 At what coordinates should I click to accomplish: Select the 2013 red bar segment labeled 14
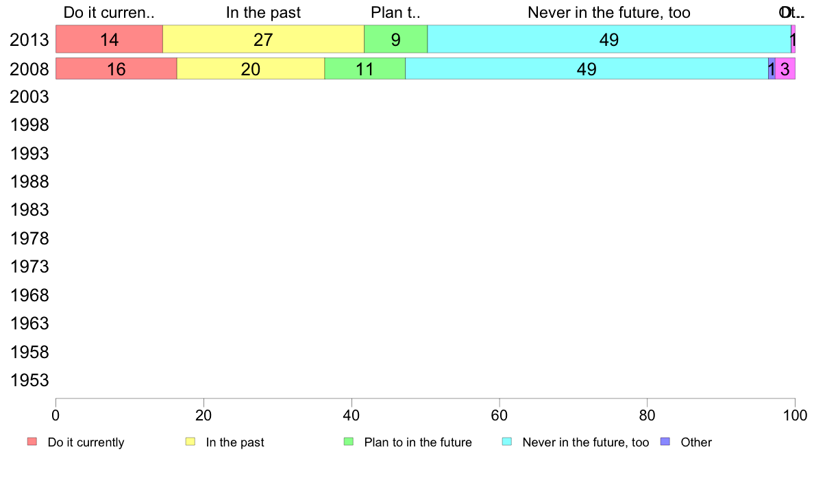109,39
